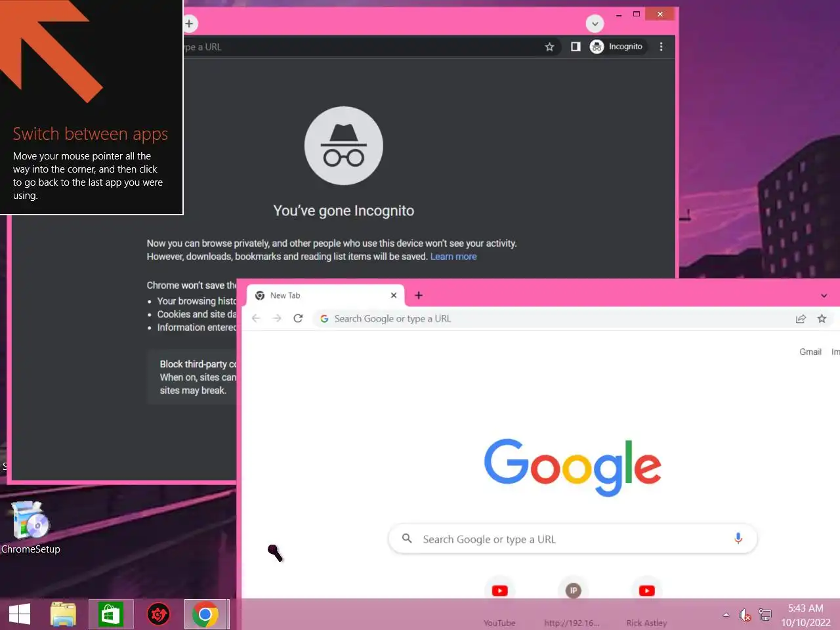This screenshot has height=630, width=840.
Task: Open the YouTube shortcut tile
Action: point(499,600)
